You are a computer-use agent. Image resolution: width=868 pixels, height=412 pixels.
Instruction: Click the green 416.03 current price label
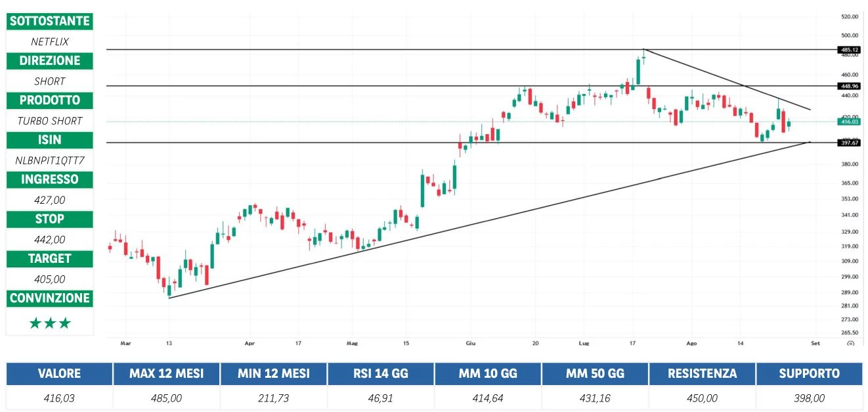848,122
